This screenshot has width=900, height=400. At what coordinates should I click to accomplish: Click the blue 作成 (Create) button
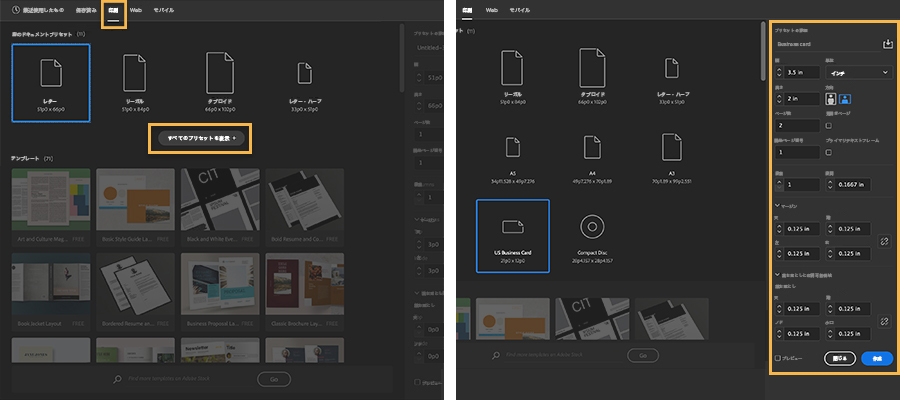tap(877, 358)
